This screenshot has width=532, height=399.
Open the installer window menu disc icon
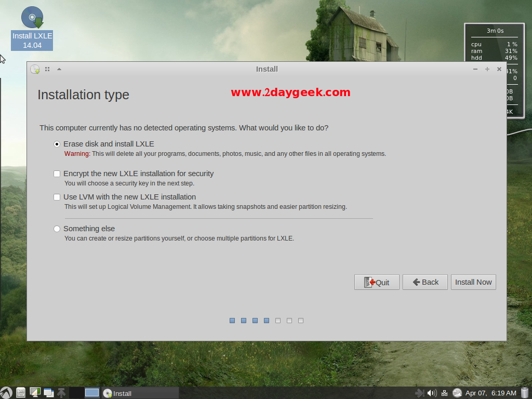(x=35, y=69)
